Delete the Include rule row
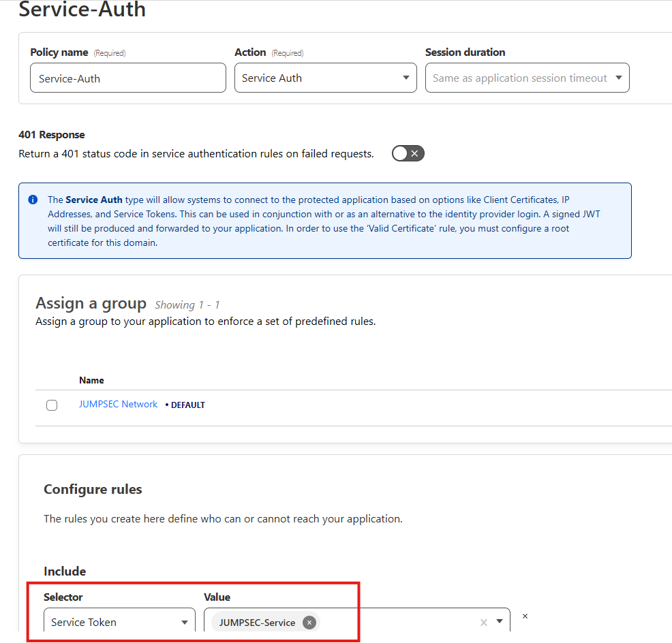The height and width of the screenshot is (643, 672). pos(525,616)
